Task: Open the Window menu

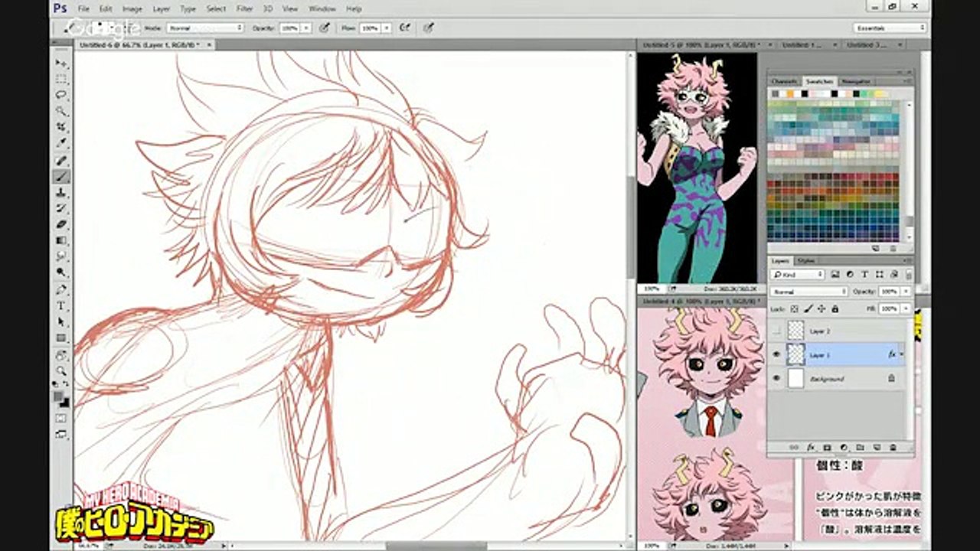Action: click(x=322, y=9)
